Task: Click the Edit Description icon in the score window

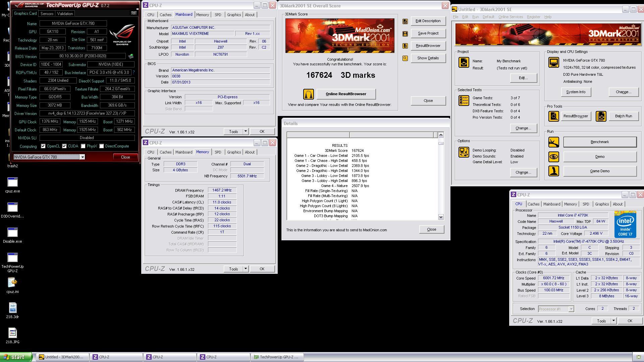Action: (x=405, y=21)
